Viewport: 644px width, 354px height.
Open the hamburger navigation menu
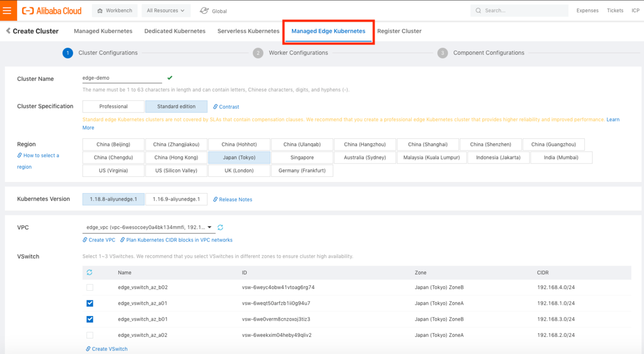7,11
